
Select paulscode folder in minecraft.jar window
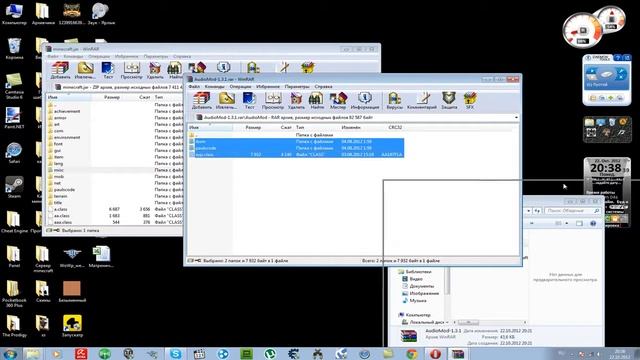click(64, 189)
